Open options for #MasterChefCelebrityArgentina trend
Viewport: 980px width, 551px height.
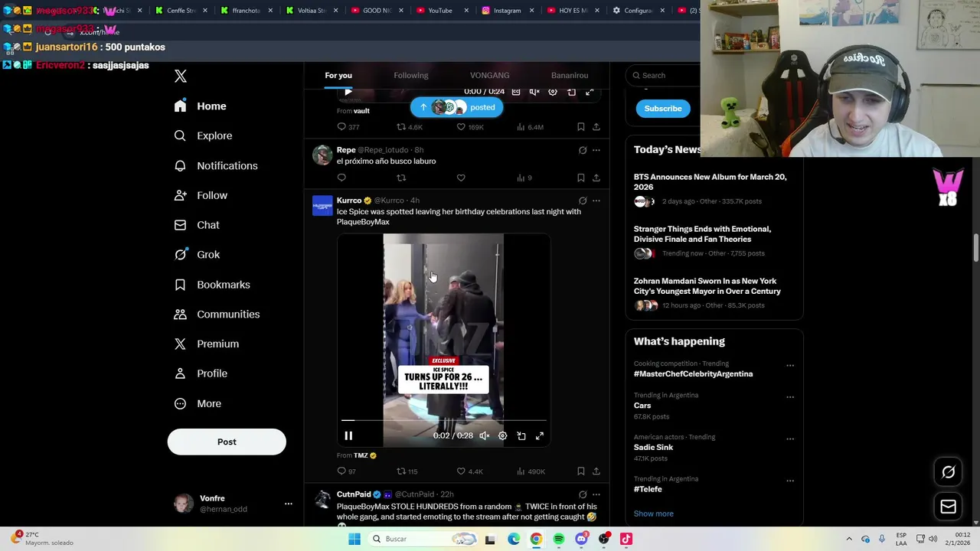(790, 365)
